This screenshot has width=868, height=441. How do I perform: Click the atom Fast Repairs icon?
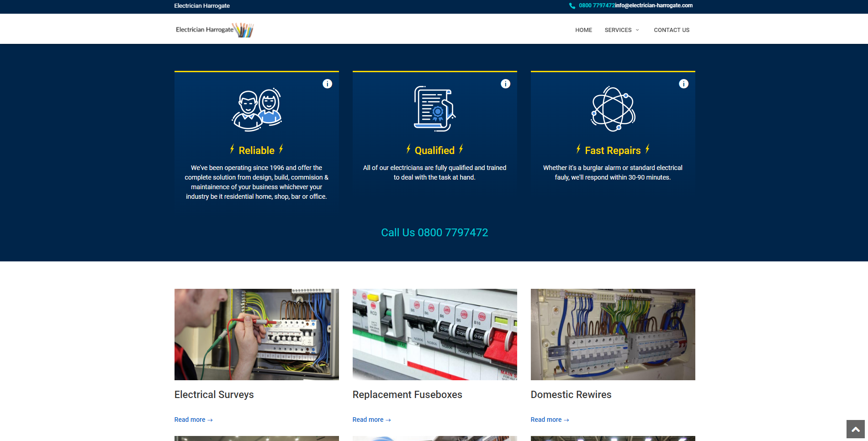[x=613, y=109]
